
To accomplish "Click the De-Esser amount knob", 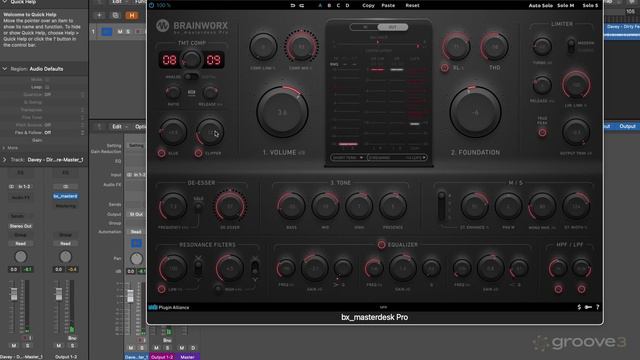I will coord(230,206).
